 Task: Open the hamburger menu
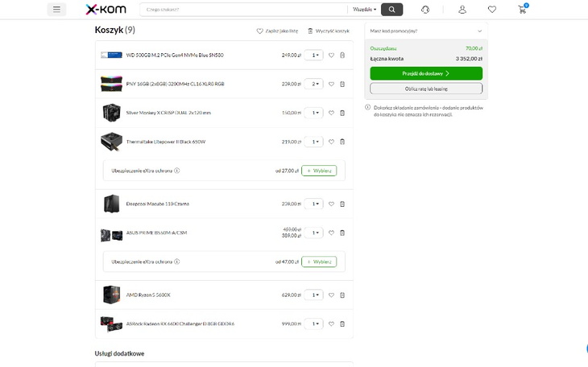coord(56,10)
